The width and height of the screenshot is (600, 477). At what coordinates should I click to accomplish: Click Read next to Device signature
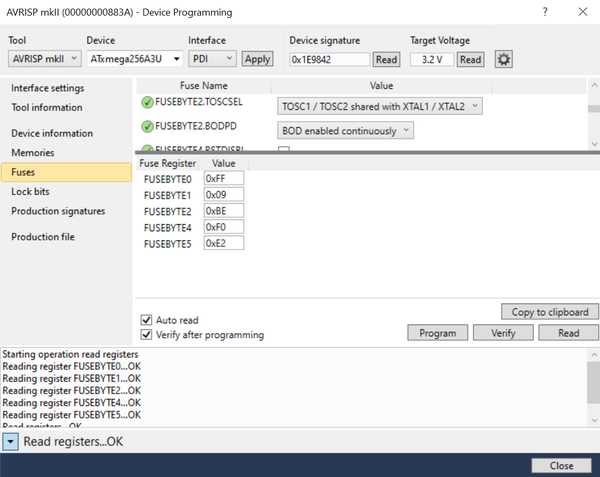click(x=386, y=60)
